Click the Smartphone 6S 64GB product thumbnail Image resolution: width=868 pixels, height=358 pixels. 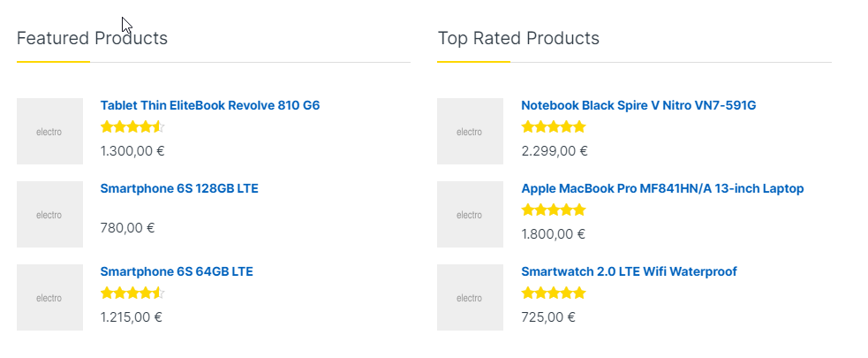(49, 298)
